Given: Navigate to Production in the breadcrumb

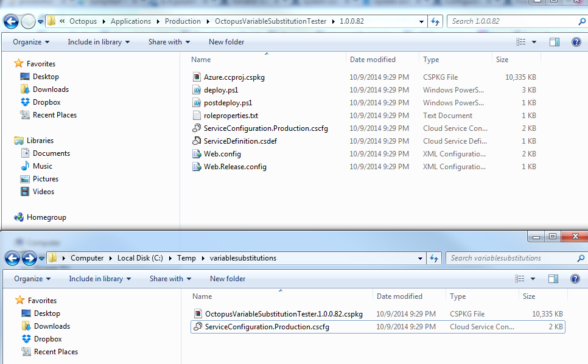Looking at the screenshot, I should (183, 21).
